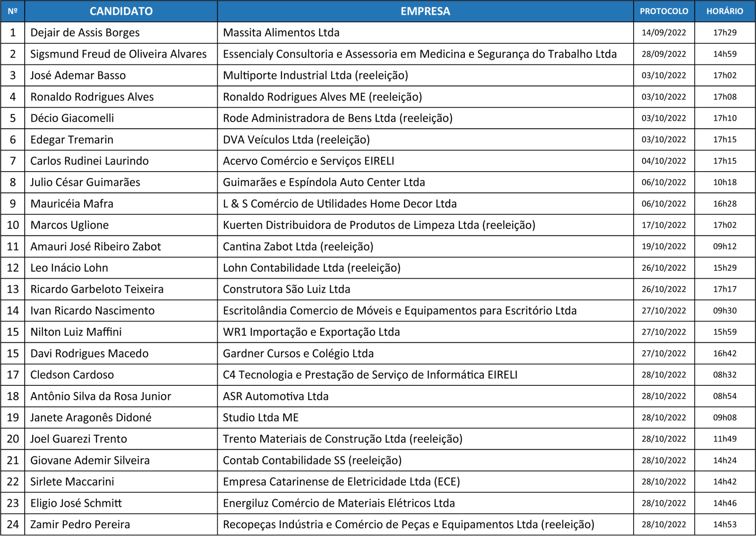Click Massita Alimentos Ltda company
This screenshot has width=756, height=557.
(281, 33)
